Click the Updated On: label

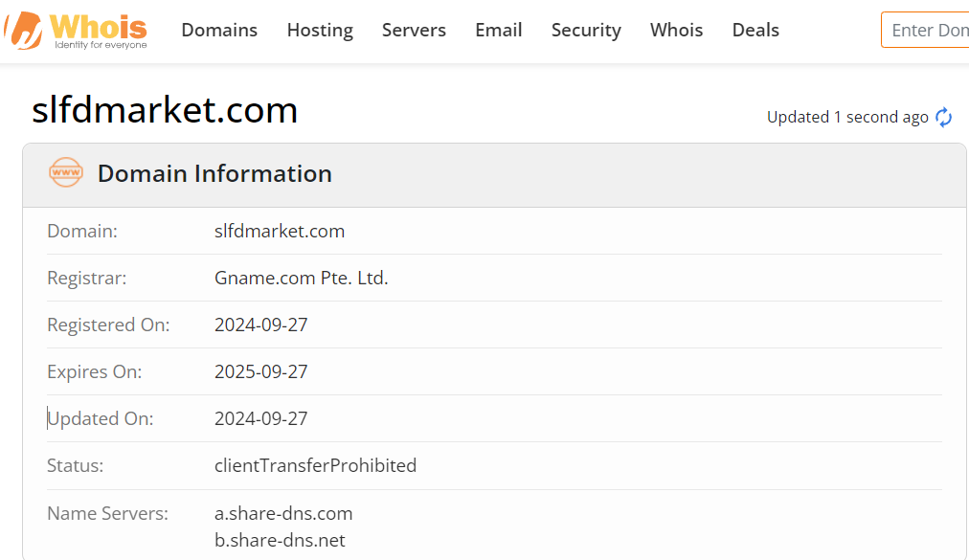101,418
